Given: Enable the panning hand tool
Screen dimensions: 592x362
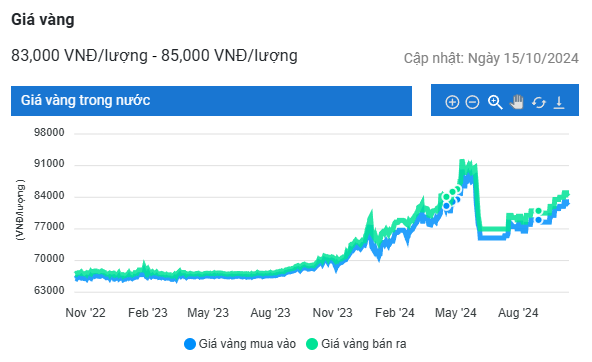Looking at the screenshot, I should [x=517, y=102].
